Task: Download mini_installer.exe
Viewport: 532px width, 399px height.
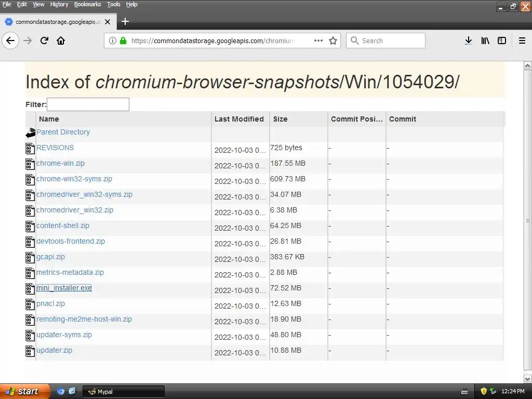Action: pyautogui.click(x=64, y=288)
